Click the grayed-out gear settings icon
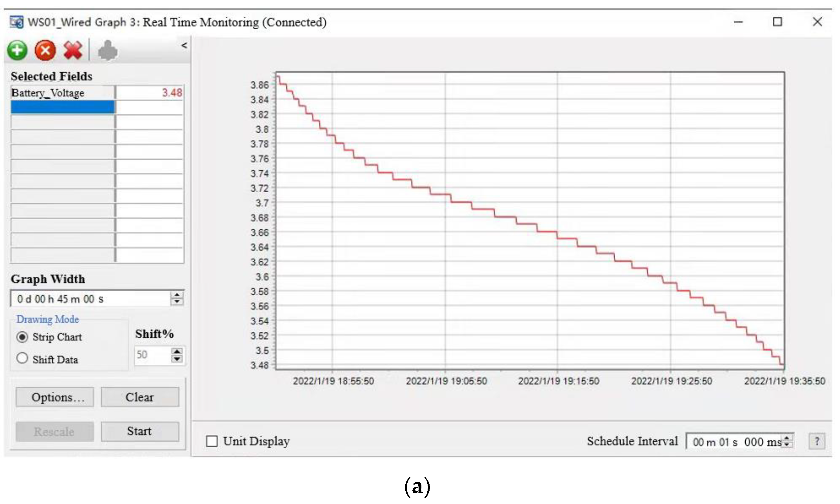The width and height of the screenshot is (840, 504). (x=108, y=51)
